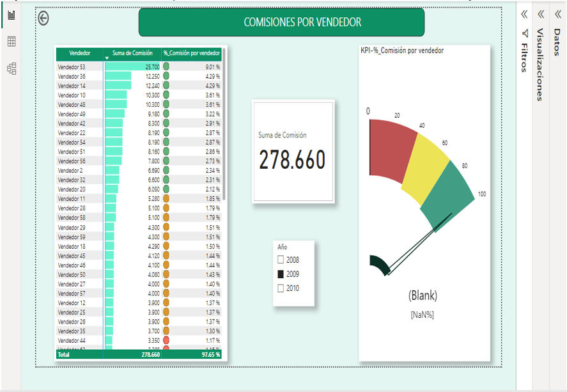The height and width of the screenshot is (392, 567).
Task: Select the Vendedor 35 row
Action: pyautogui.click(x=139, y=331)
